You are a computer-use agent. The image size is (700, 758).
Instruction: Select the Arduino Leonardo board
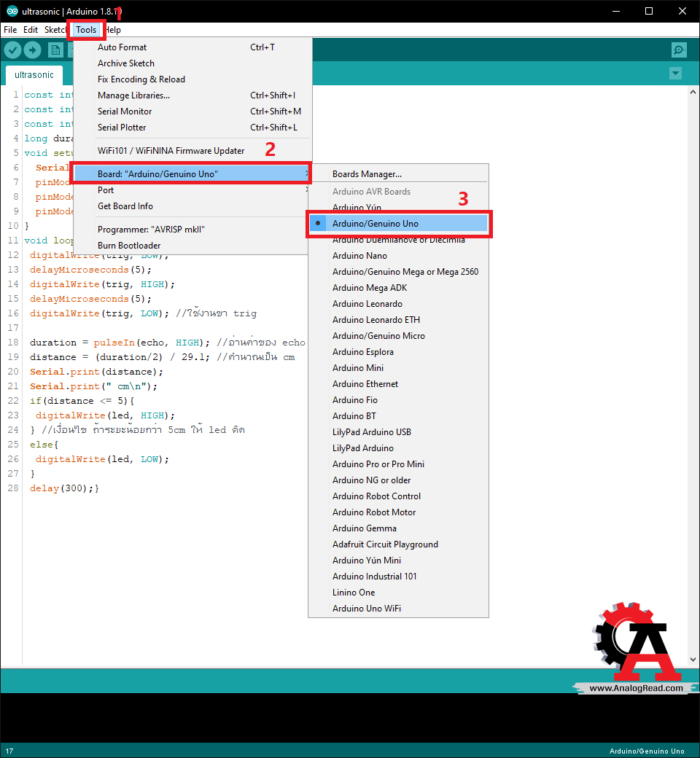(x=398, y=304)
